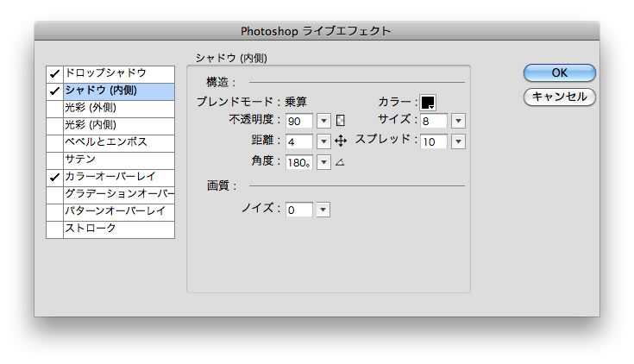
Task: Click the icon beside the 不透明度 dropdown
Action: 340,121
